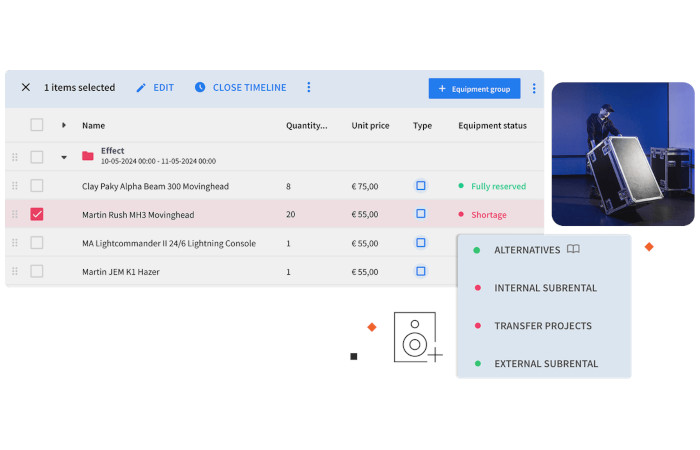Viewport: 700px width, 450px height.
Task: Click the Type column header
Action: click(x=422, y=125)
